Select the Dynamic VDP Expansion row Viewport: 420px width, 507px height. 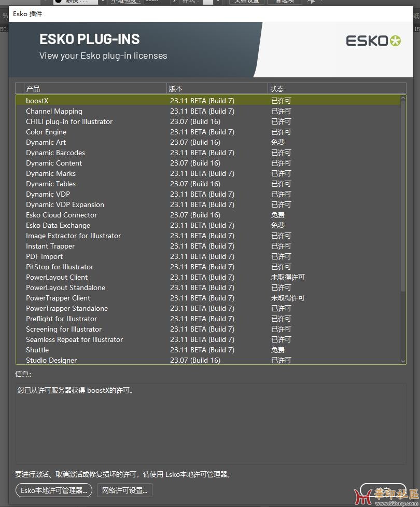pos(208,204)
